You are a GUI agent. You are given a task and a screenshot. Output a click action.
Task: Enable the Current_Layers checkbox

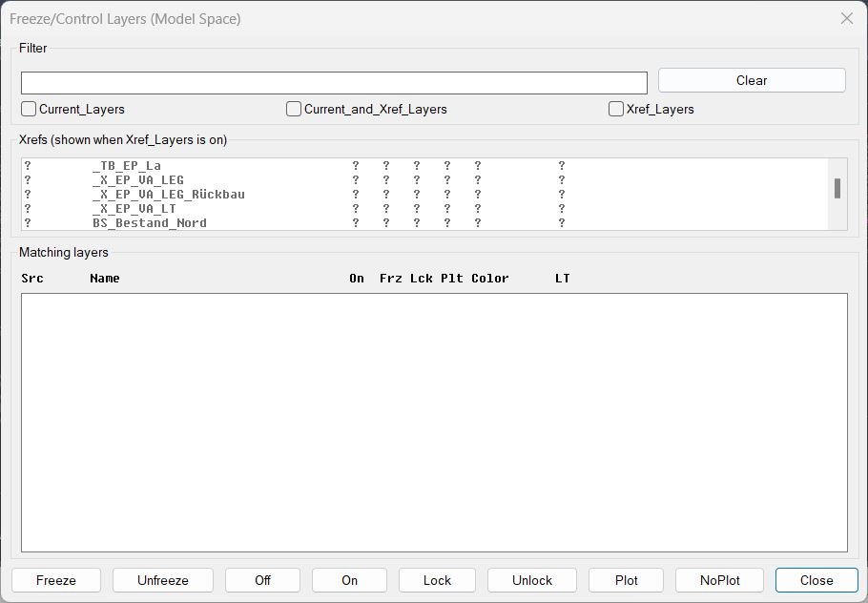(x=30, y=109)
